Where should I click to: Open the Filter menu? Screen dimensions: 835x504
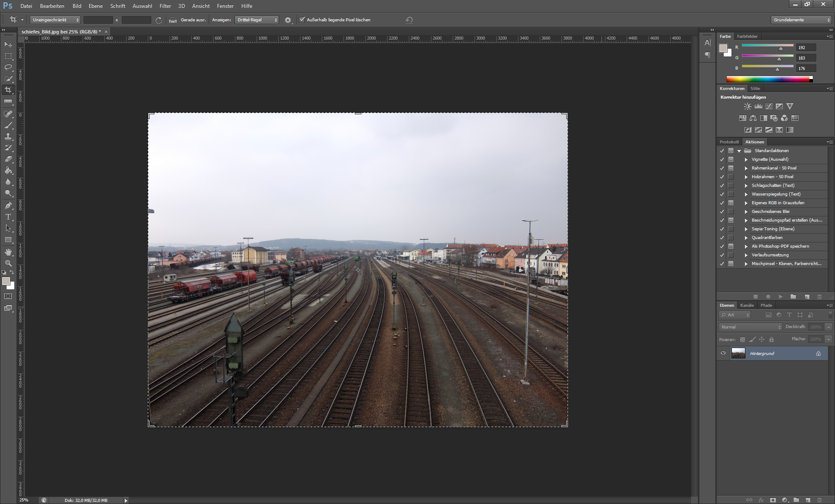(165, 6)
